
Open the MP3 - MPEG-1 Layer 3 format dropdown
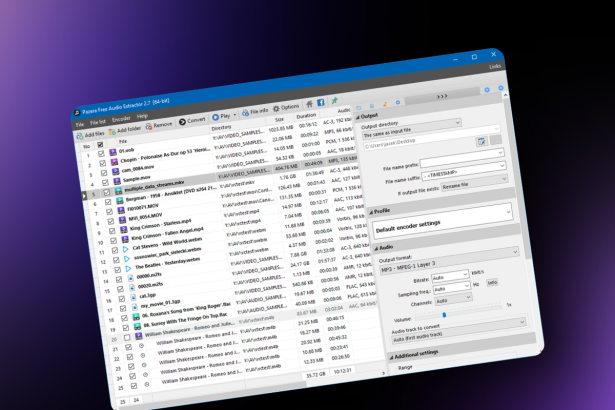(449, 261)
